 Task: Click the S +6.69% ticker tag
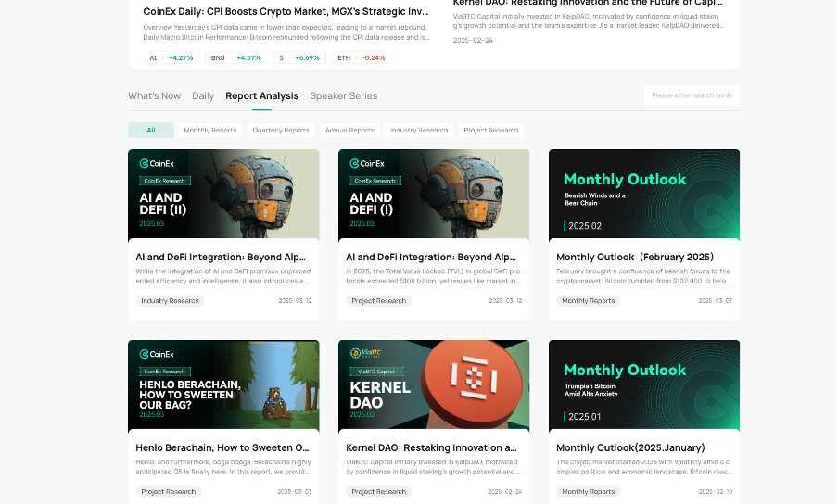298,57
